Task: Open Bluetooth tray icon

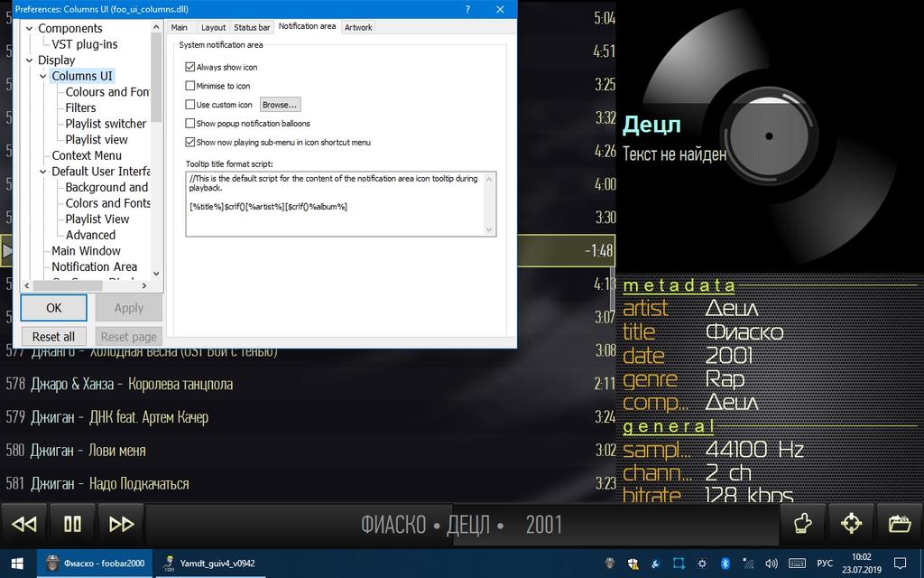Action: tap(724, 563)
